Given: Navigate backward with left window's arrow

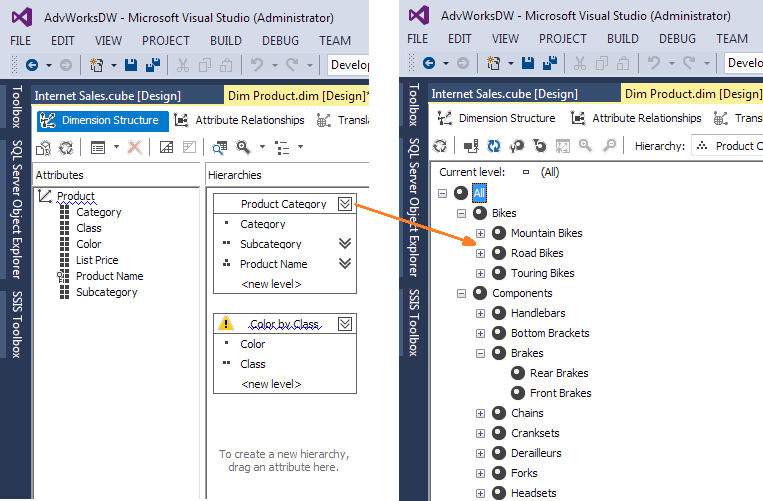Looking at the screenshot, I should point(32,65).
